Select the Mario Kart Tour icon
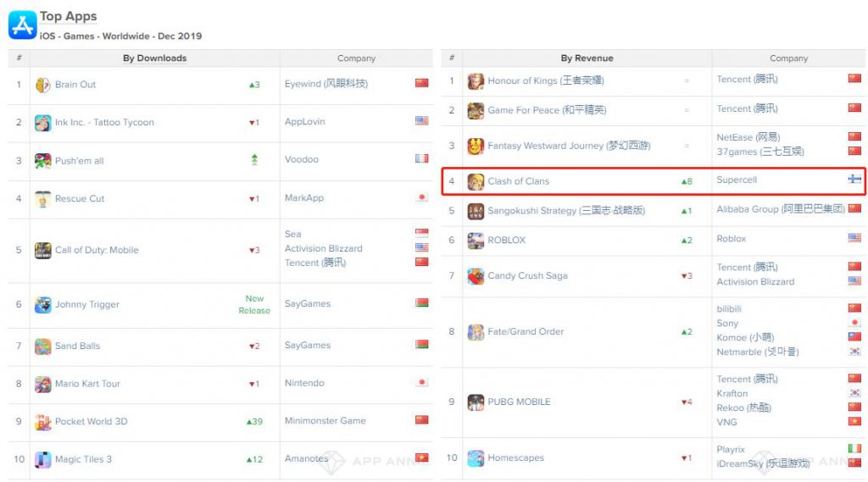Image resolution: width=868 pixels, height=482 pixels. pyautogui.click(x=42, y=384)
